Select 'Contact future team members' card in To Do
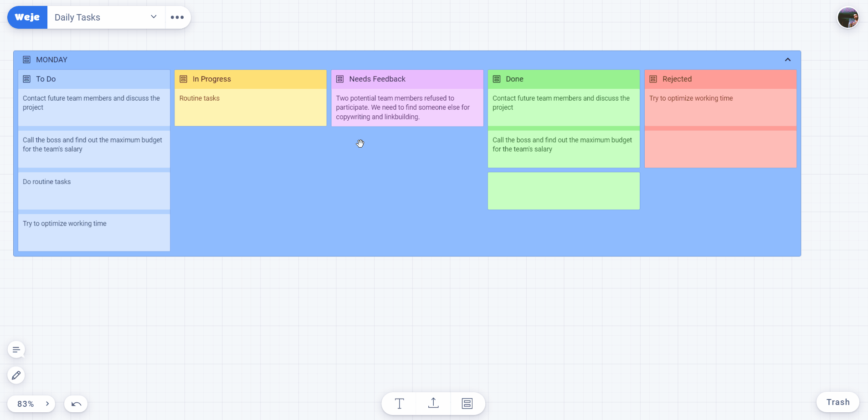The width and height of the screenshot is (868, 420). [94, 107]
